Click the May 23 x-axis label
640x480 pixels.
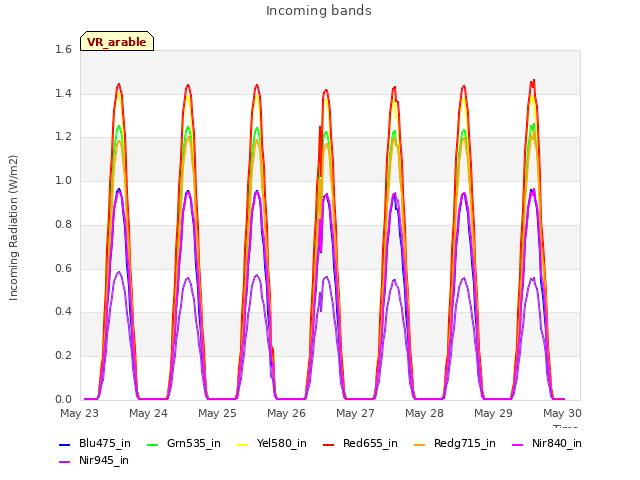click(80, 413)
